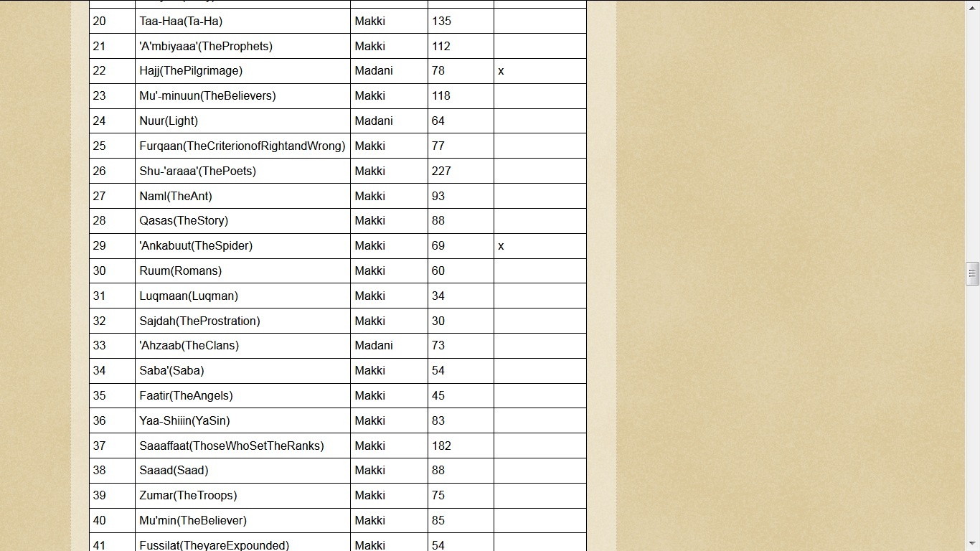Image resolution: width=980 pixels, height=551 pixels.
Task: Click verse count 75 in Zumar row
Action: pyautogui.click(x=438, y=496)
